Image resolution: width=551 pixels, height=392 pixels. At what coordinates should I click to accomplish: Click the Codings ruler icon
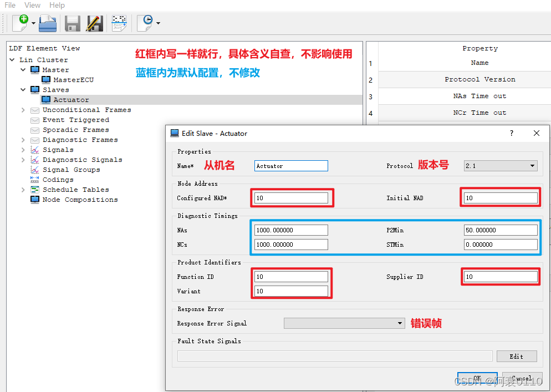(x=35, y=180)
